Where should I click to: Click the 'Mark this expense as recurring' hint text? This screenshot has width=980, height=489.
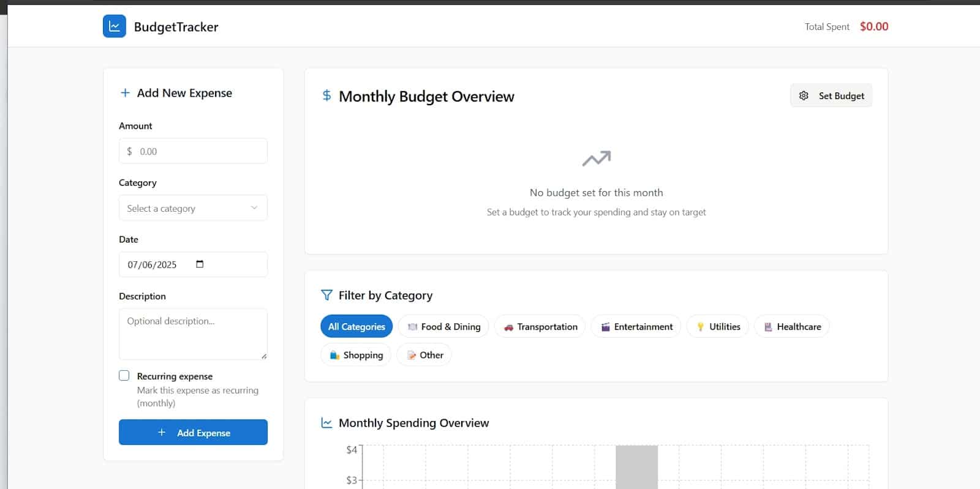(x=198, y=397)
